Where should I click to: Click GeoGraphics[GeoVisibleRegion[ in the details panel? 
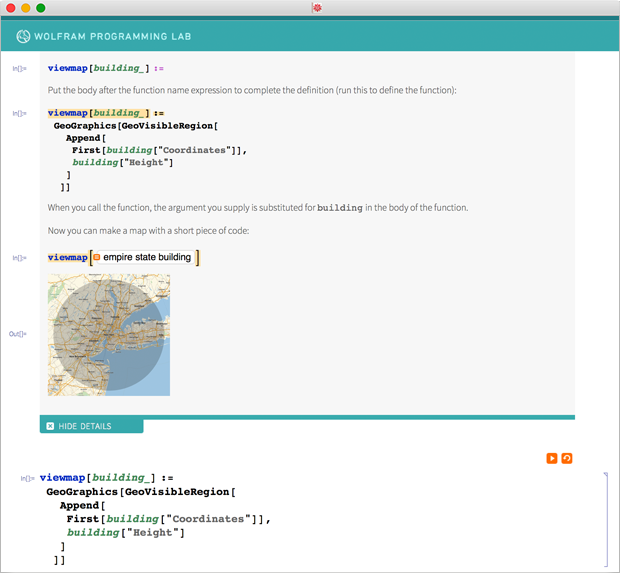click(136, 126)
